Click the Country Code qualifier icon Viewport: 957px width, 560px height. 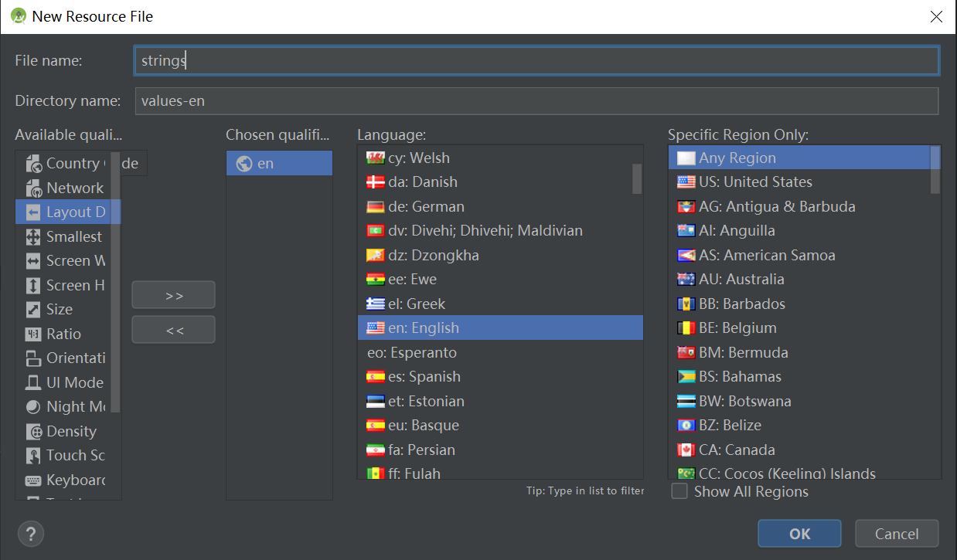click(33, 164)
